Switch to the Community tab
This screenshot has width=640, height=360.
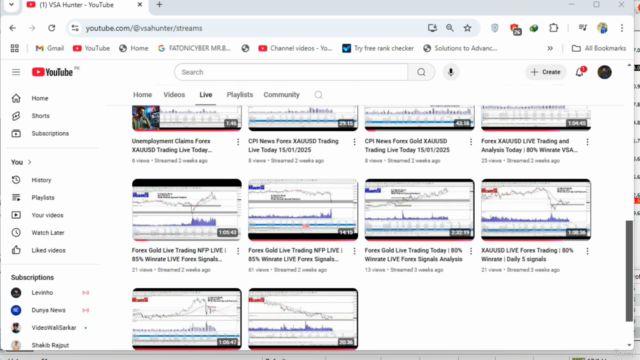click(x=281, y=95)
